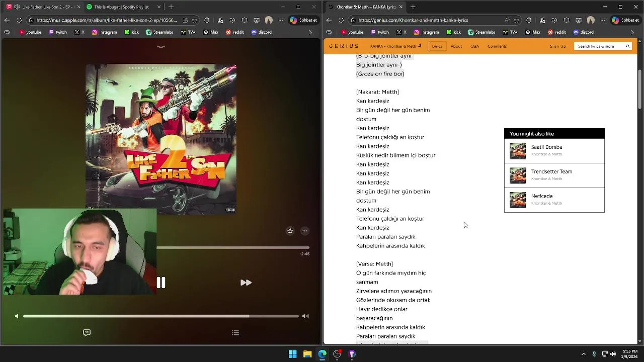Click the max volume speaker icon
644x362 pixels.
pos(305,316)
